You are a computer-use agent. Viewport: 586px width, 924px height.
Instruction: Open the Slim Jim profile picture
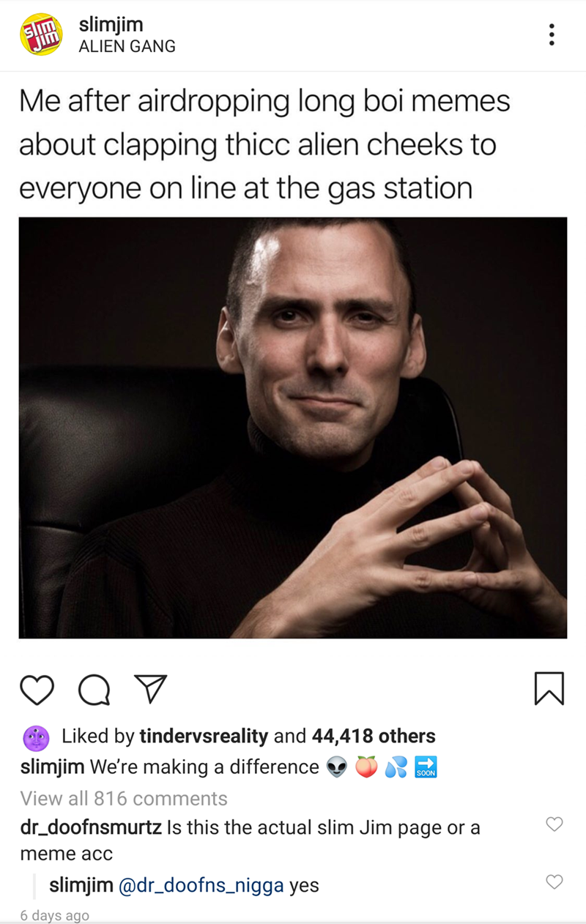click(x=40, y=35)
